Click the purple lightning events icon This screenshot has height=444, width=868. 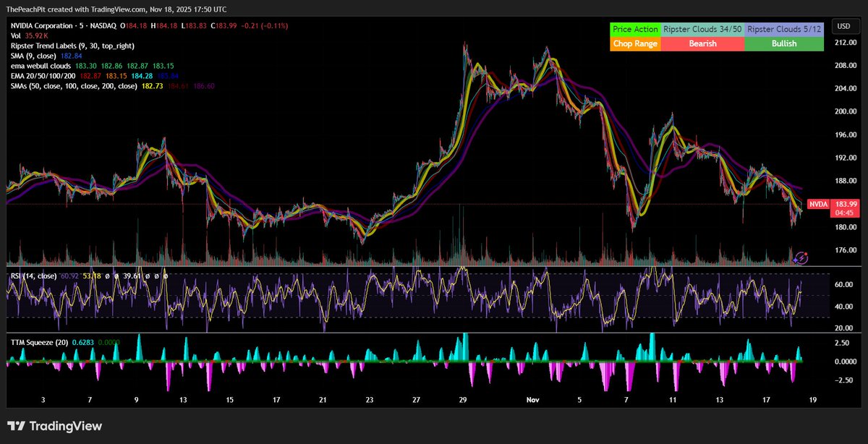[801, 257]
